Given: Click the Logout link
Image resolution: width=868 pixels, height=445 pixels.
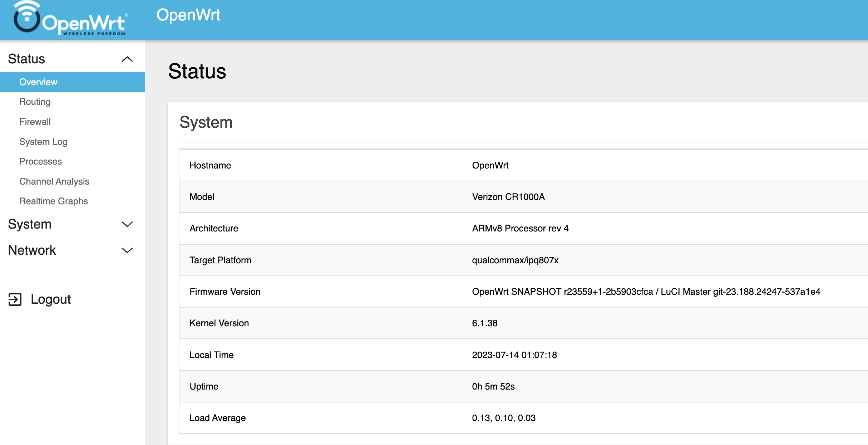Looking at the screenshot, I should click(51, 299).
